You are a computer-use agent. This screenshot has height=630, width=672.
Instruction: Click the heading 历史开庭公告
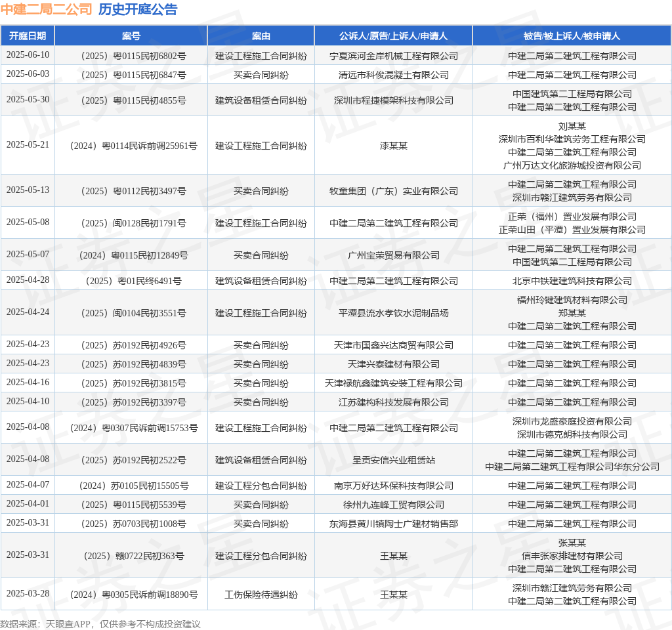pos(138,9)
